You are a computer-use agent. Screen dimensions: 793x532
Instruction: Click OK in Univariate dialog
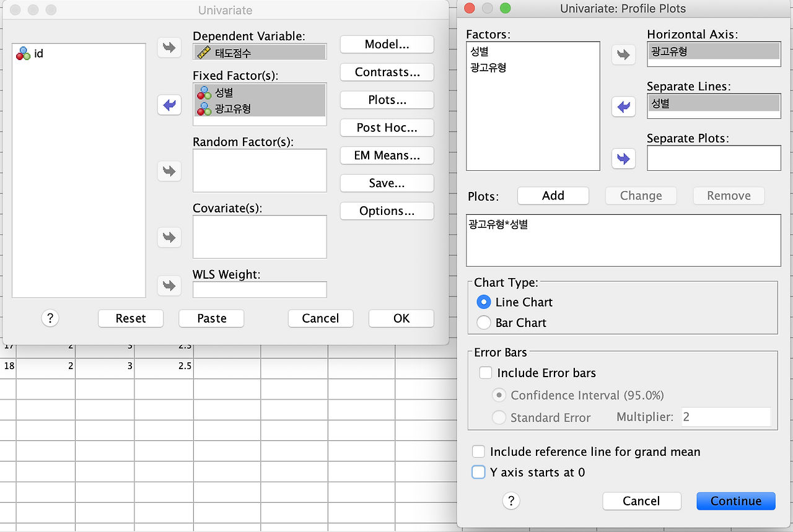[x=401, y=318]
